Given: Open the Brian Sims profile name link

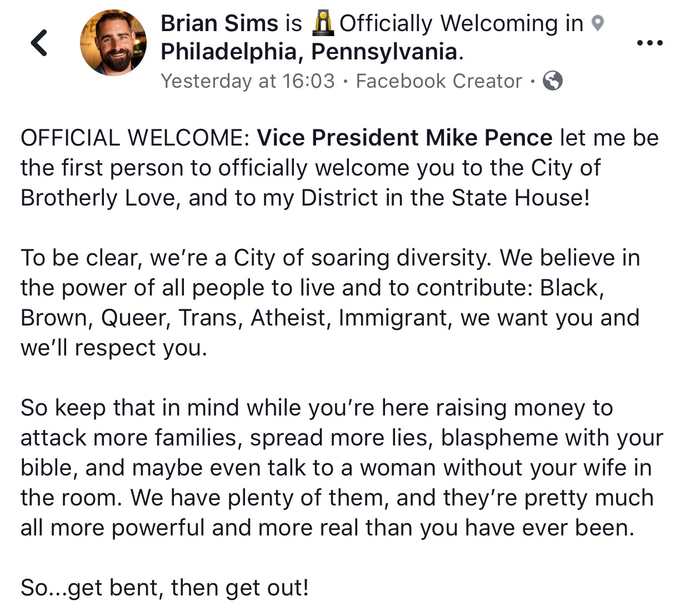Looking at the screenshot, I should click(x=219, y=23).
